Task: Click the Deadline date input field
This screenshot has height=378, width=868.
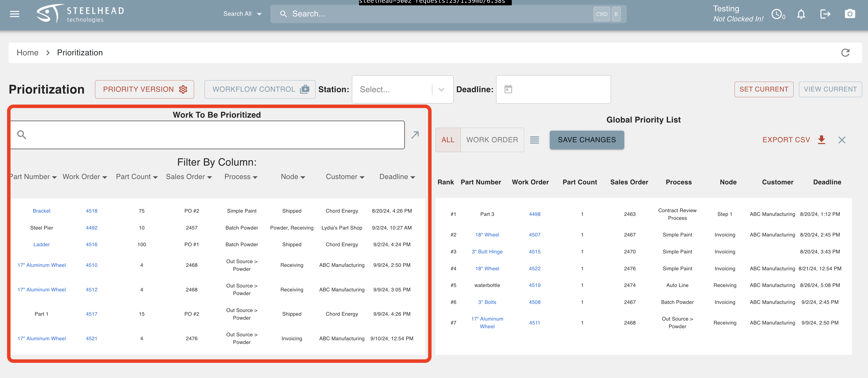Action: (553, 89)
